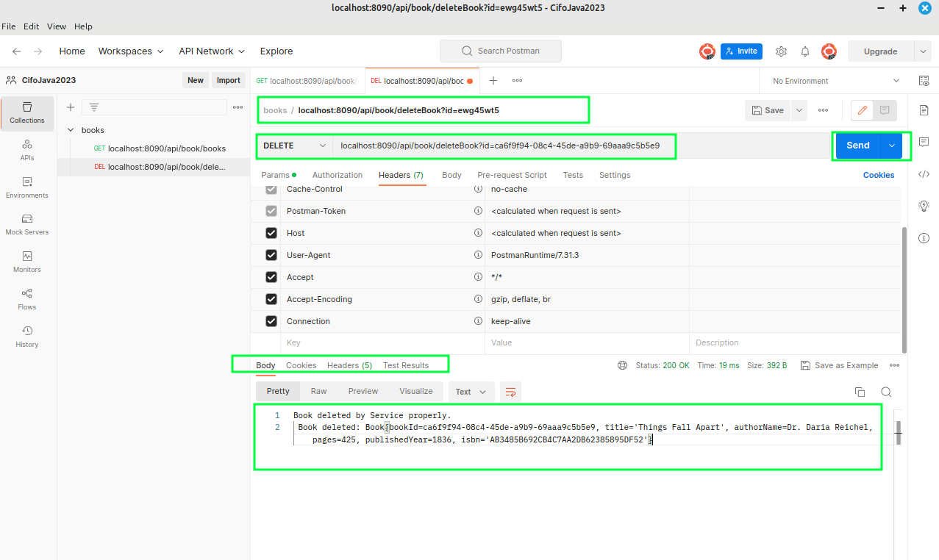Open Postman settings gear
Image resolution: width=939 pixels, height=560 pixels.
click(781, 51)
